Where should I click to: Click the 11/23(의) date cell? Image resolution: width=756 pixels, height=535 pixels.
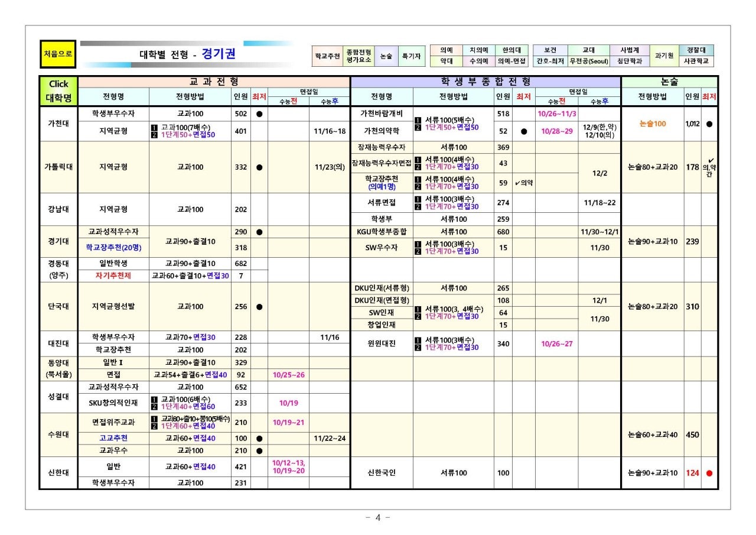(x=330, y=167)
